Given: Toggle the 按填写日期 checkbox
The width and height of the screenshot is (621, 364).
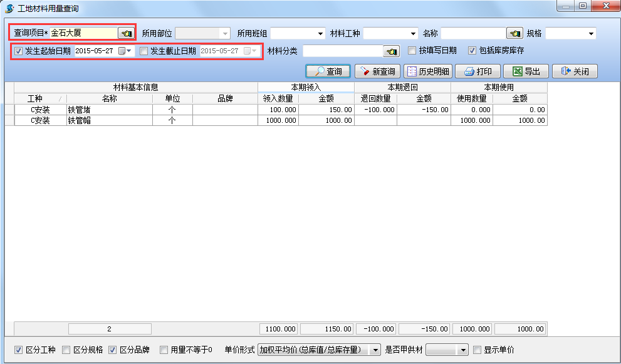Looking at the screenshot, I should coord(412,51).
